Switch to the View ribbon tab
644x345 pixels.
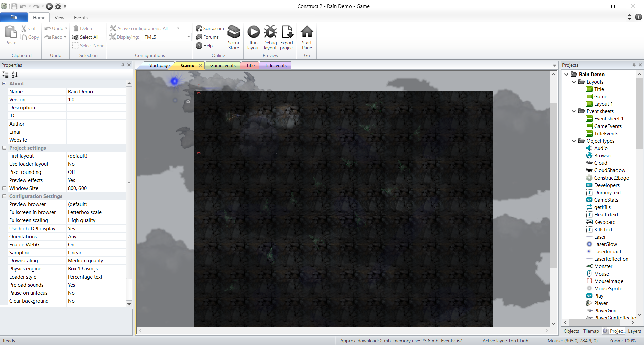click(59, 18)
